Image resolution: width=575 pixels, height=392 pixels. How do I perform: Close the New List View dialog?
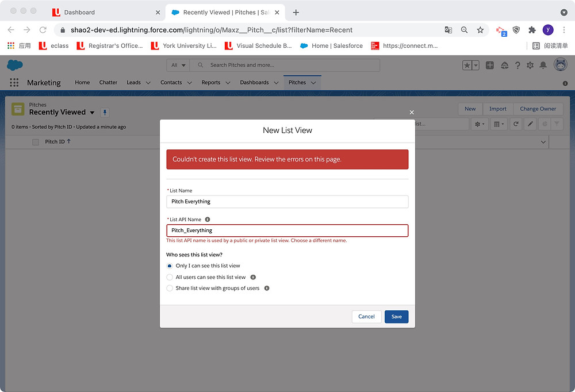412,112
